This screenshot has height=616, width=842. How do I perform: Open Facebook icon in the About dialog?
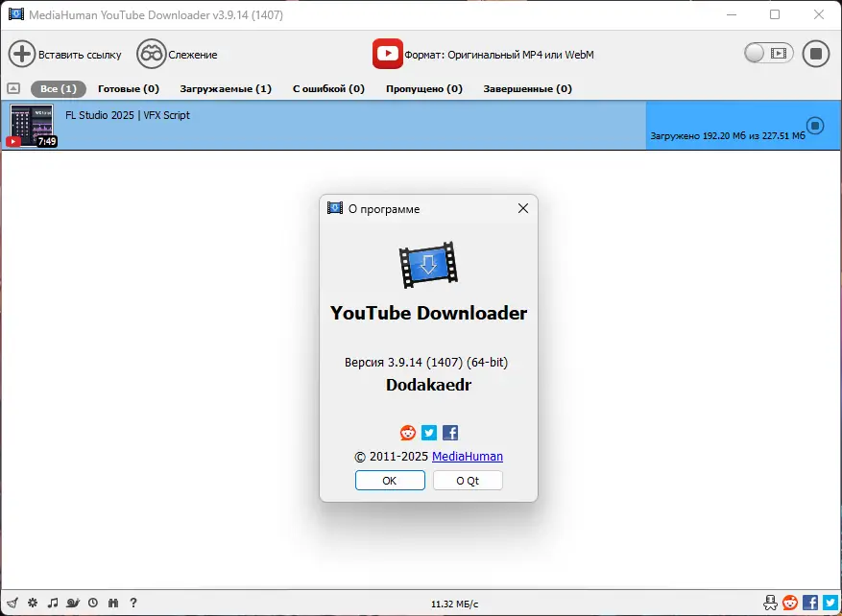click(x=450, y=433)
